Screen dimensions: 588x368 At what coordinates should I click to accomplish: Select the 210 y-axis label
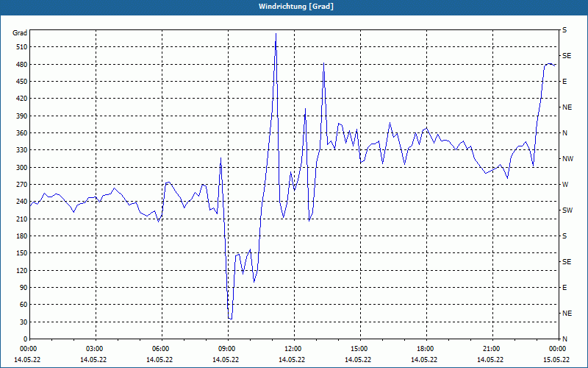22,219
